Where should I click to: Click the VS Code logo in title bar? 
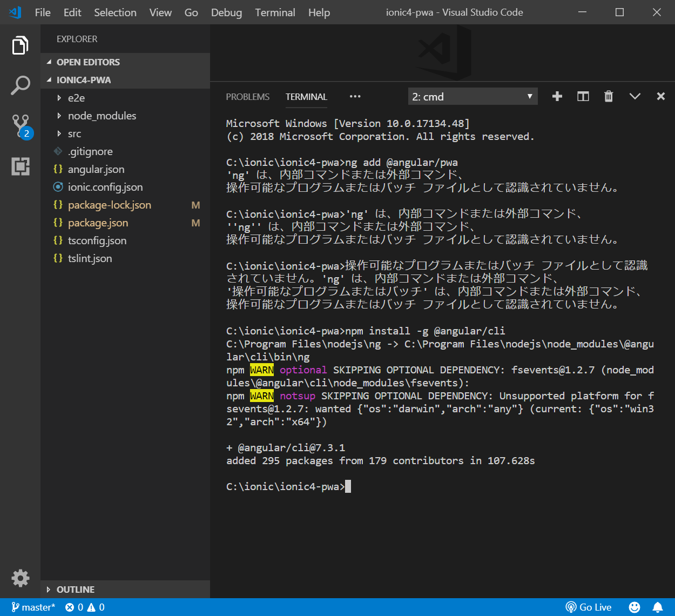(15, 12)
